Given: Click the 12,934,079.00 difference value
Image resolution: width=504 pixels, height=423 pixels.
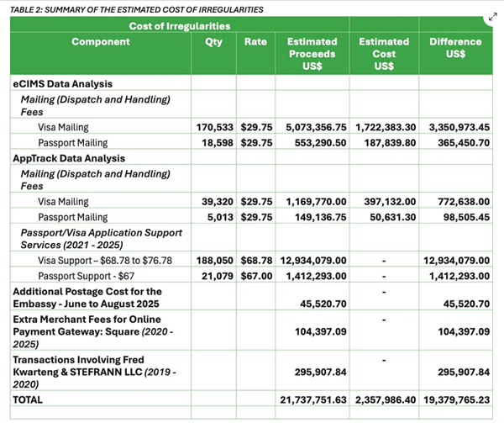Looking at the screenshot, I should [456, 260].
